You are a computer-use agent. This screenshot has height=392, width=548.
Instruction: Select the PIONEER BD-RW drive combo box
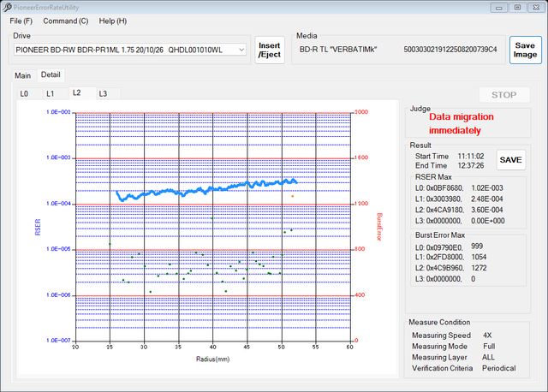[x=130, y=50]
